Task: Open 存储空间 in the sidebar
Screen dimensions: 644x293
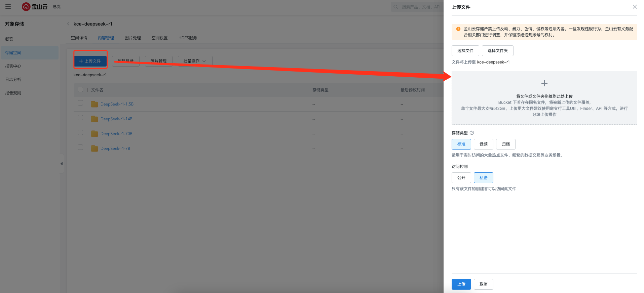Action: pyautogui.click(x=29, y=53)
